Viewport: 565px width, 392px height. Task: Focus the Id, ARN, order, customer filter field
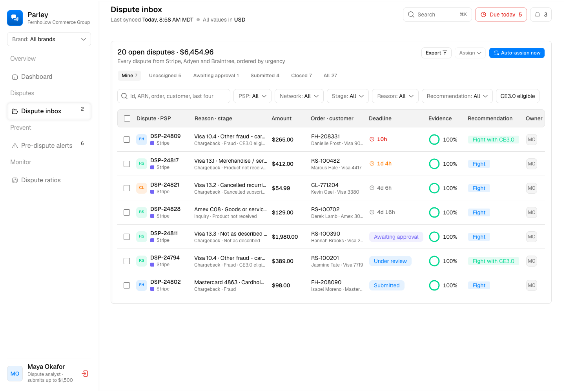[174, 96]
